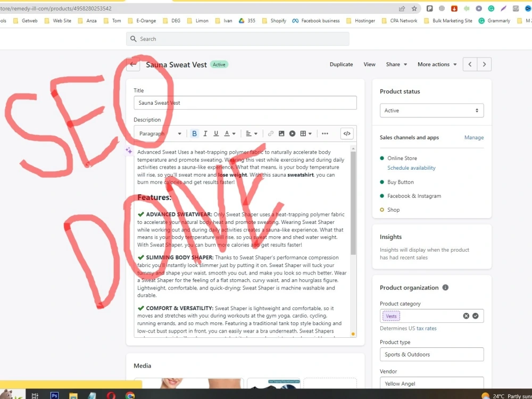The height and width of the screenshot is (399, 532).
Task: Open the Hostinger bookmark folder
Action: coord(360,21)
